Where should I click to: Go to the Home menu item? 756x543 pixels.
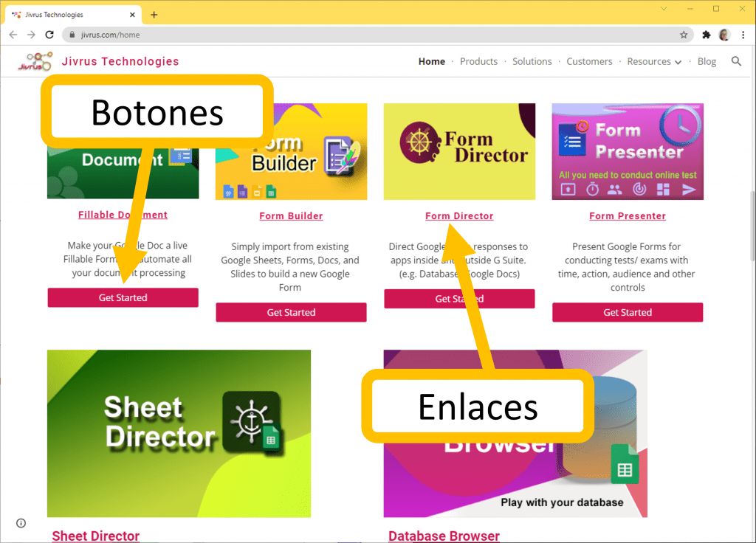click(431, 62)
